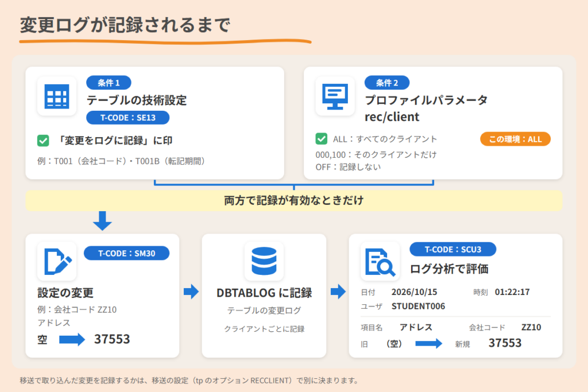Viewport: 588px width, 392px height.
Task: Click the ユーザ label
Action: tap(372, 306)
